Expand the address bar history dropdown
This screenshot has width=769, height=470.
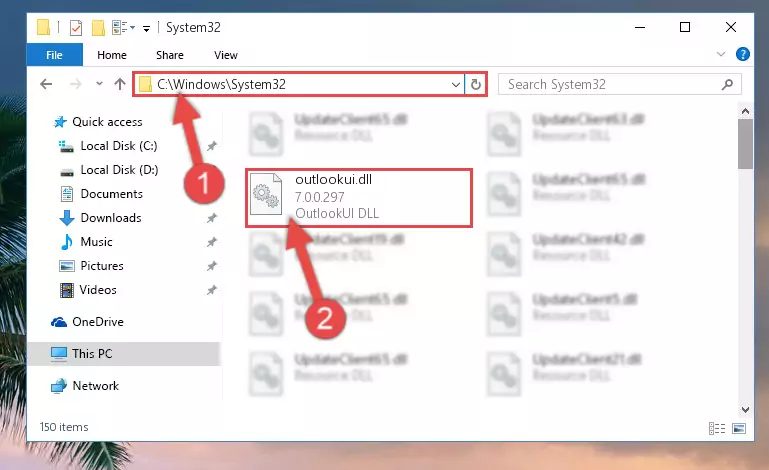[x=456, y=84]
